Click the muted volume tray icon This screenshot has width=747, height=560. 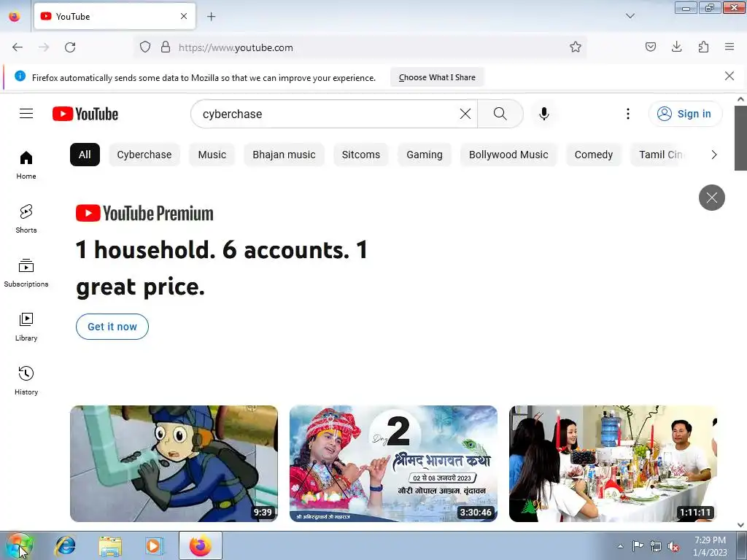click(x=673, y=546)
